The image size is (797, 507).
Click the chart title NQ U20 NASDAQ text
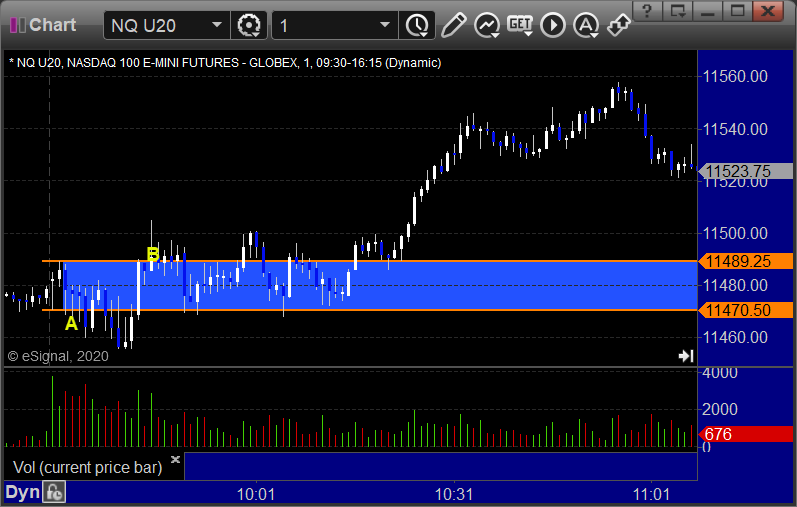pos(225,63)
